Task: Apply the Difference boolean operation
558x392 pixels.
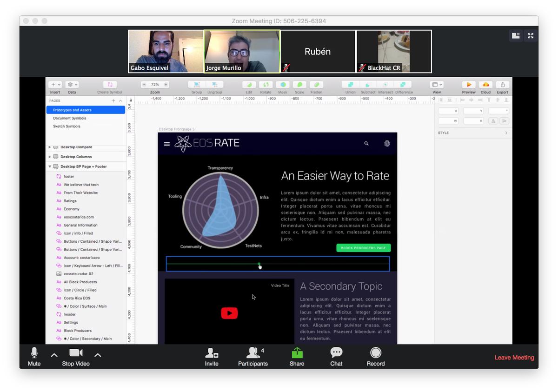Action: 403,85
